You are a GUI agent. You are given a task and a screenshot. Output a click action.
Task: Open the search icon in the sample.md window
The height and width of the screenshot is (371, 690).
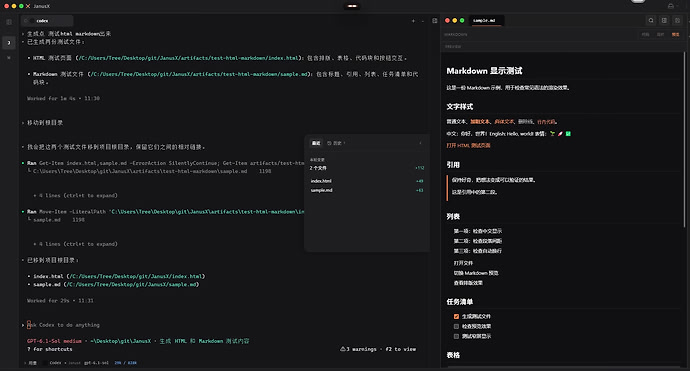click(x=651, y=20)
